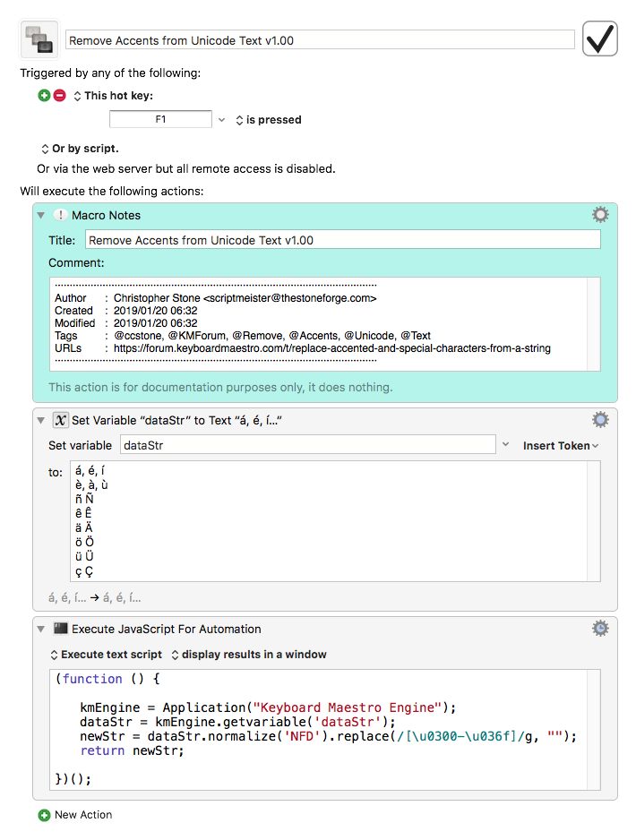
Task: Open the 'is pressed' dropdown
Action: (x=268, y=119)
